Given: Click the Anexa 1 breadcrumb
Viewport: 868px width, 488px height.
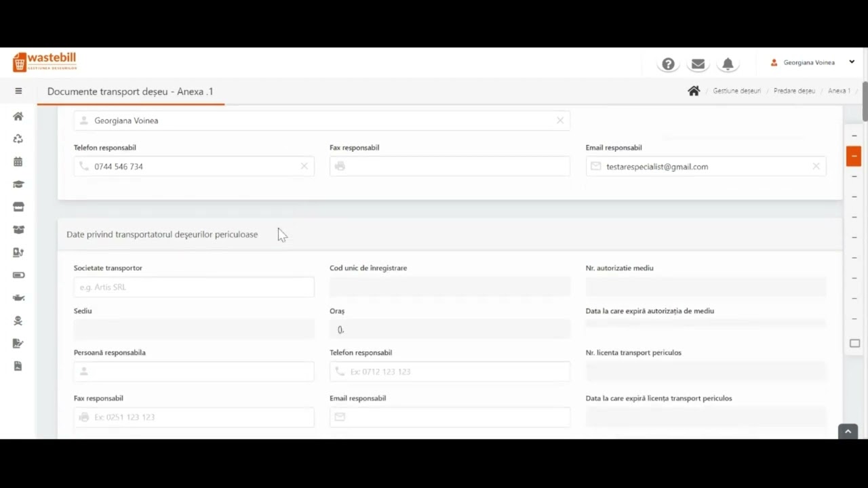Looking at the screenshot, I should point(839,91).
